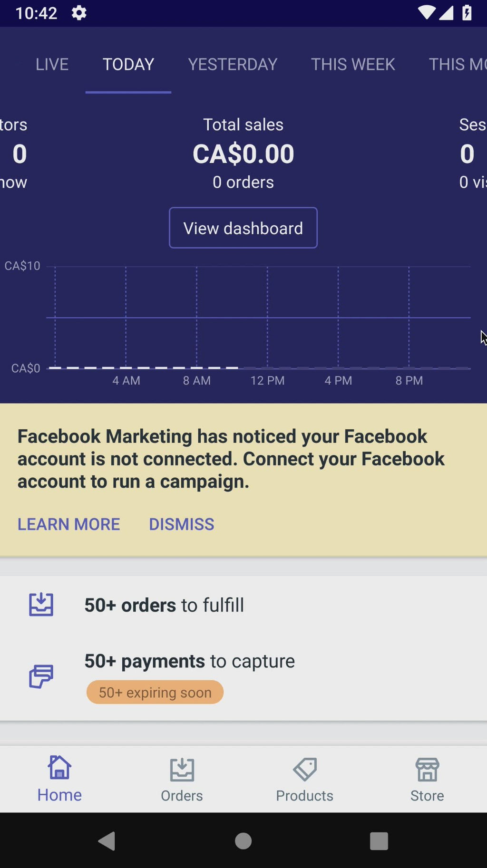487x868 pixels.
Task: Select the TODAY tab
Action: point(128,64)
